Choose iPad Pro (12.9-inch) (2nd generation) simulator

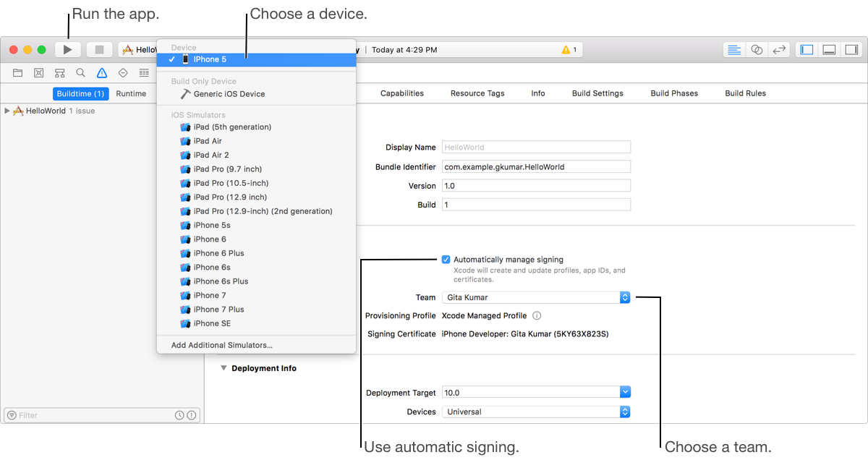pyautogui.click(x=256, y=211)
